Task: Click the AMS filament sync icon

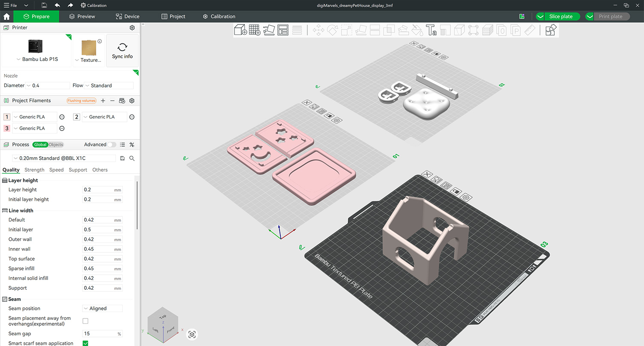Action: [x=122, y=100]
